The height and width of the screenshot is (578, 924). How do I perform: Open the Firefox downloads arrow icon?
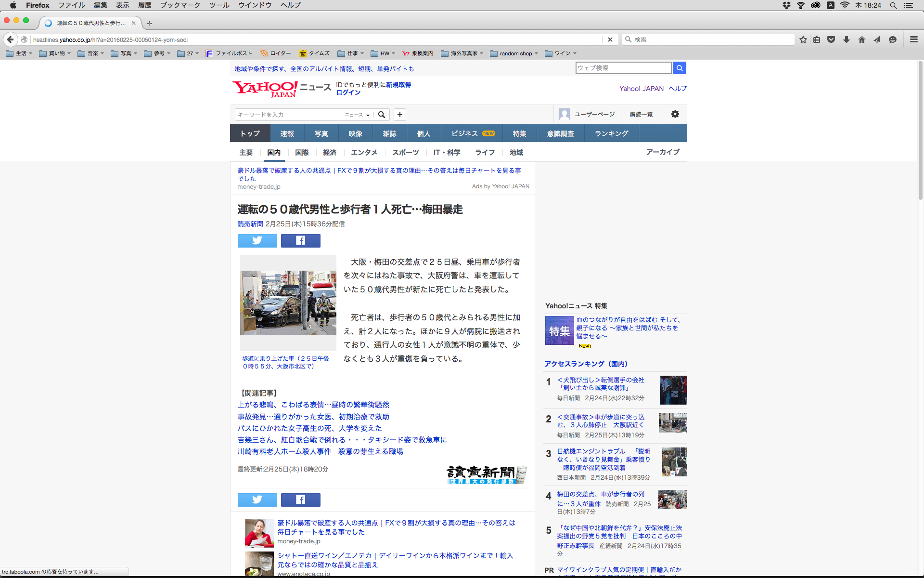point(846,39)
